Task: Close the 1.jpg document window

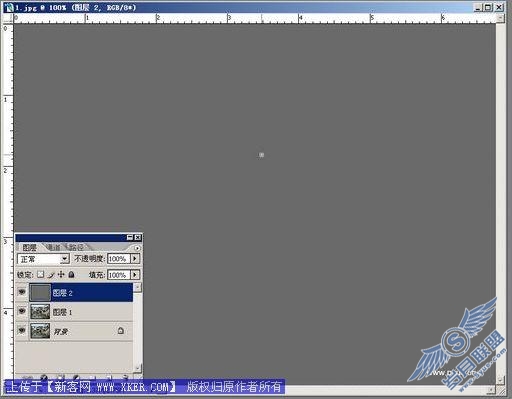Action: 499,7
